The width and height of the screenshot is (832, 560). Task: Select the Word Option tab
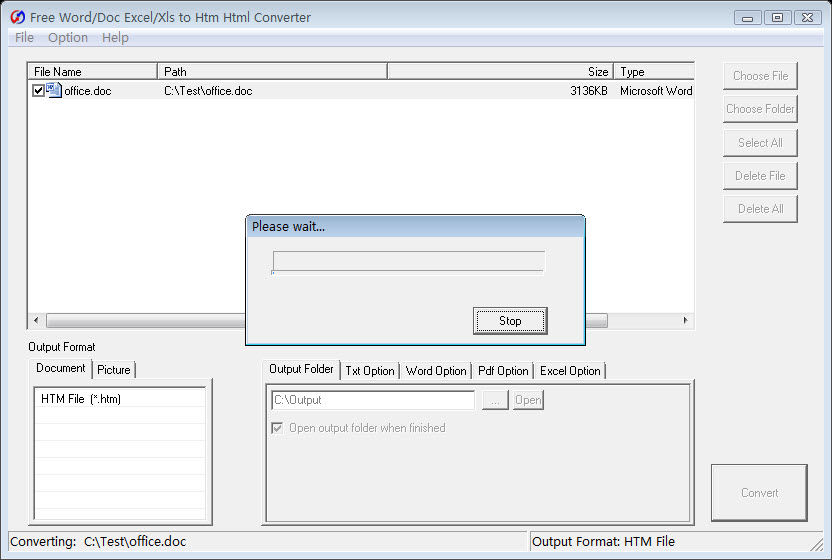(436, 371)
